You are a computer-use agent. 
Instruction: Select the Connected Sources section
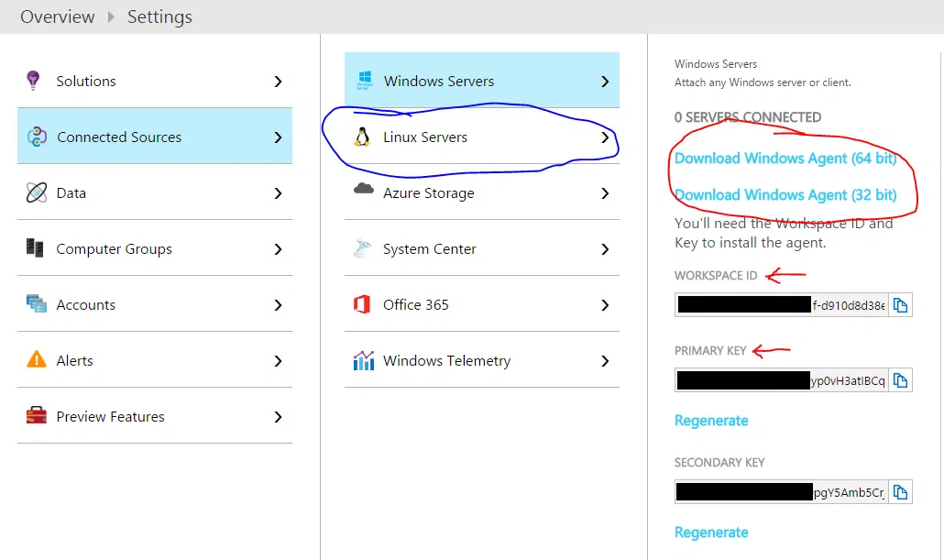[155, 136]
